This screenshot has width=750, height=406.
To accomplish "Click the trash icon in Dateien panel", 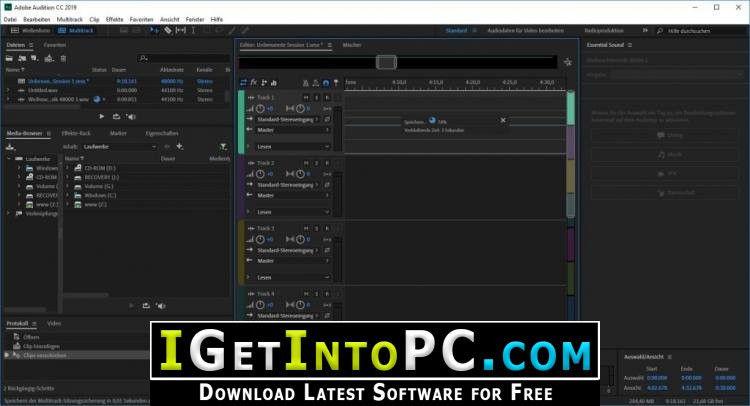I will [63, 58].
